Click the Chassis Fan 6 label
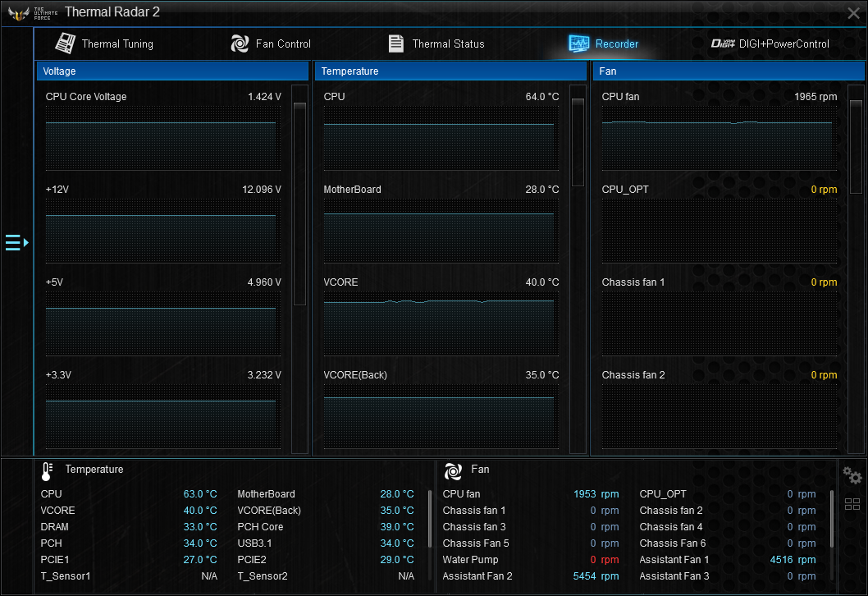 (673, 543)
